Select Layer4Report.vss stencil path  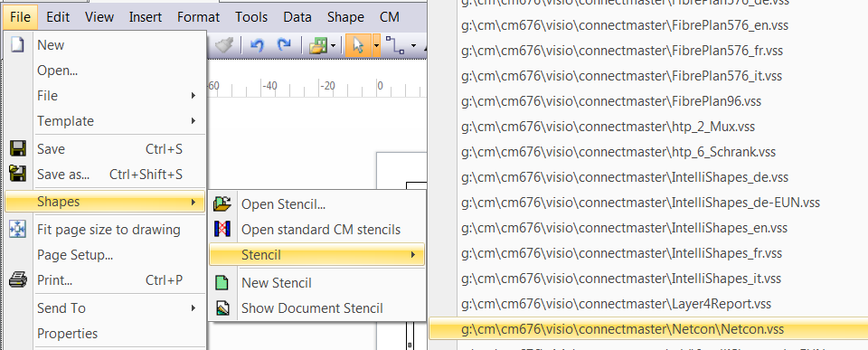pos(616,304)
